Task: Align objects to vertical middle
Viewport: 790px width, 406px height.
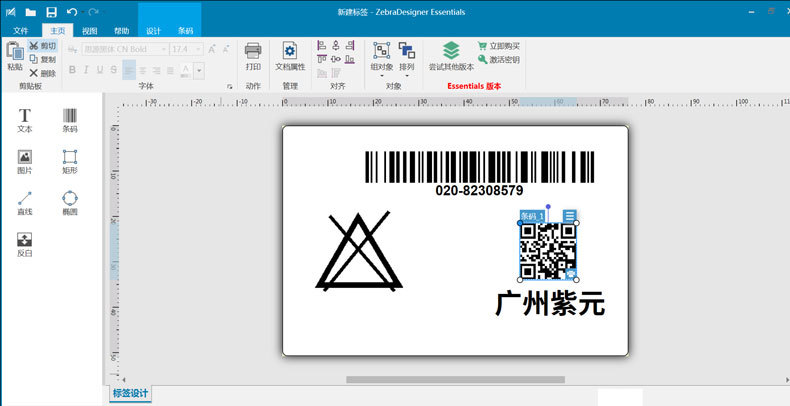Action: [x=336, y=59]
